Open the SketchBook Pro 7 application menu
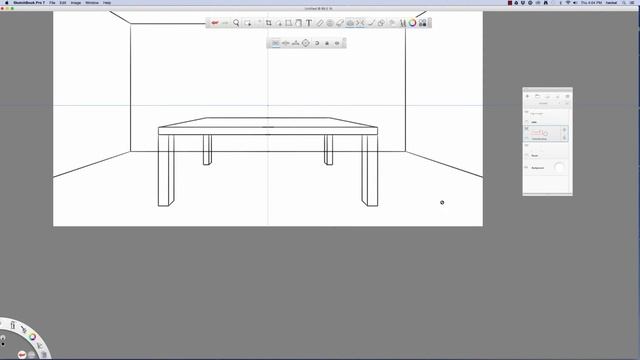The width and height of the screenshot is (640, 360). (29, 2)
